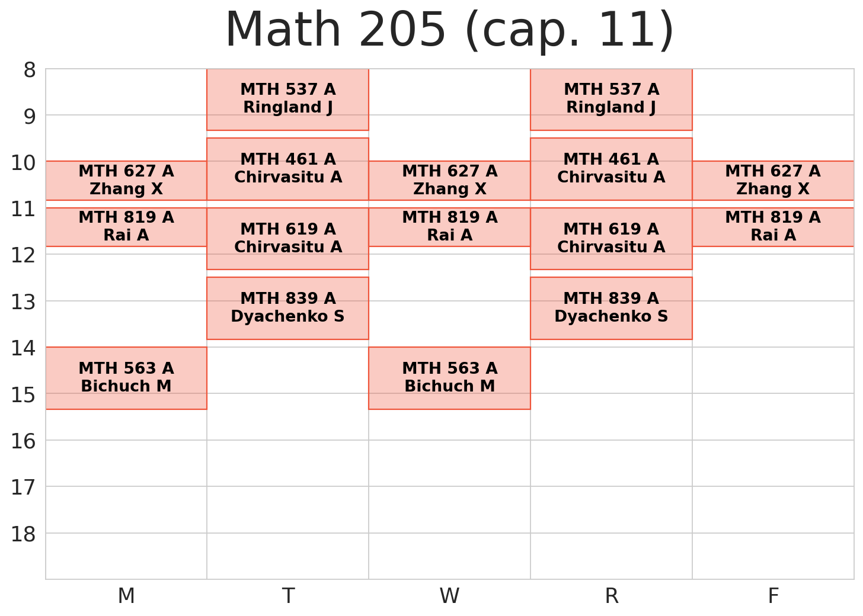The height and width of the screenshot is (616, 863).
Task: Click Tuesday's MTH 839 A Dyachenko block
Action: click(287, 307)
